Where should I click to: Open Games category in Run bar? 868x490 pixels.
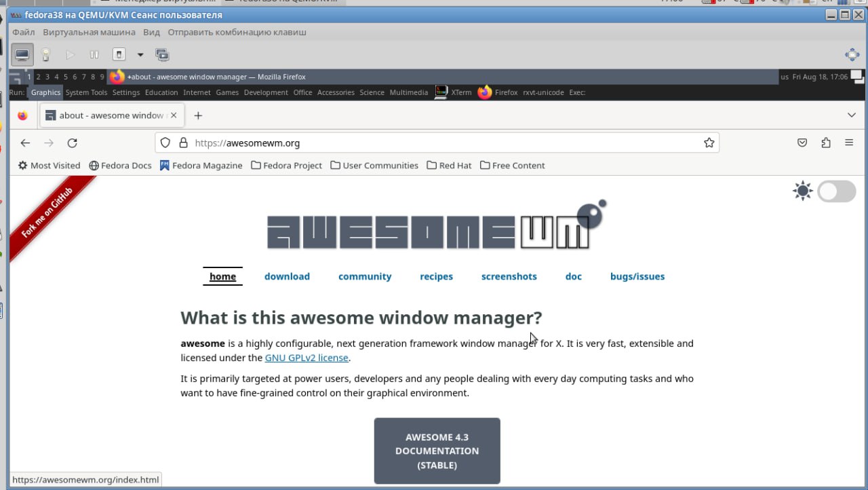point(227,92)
